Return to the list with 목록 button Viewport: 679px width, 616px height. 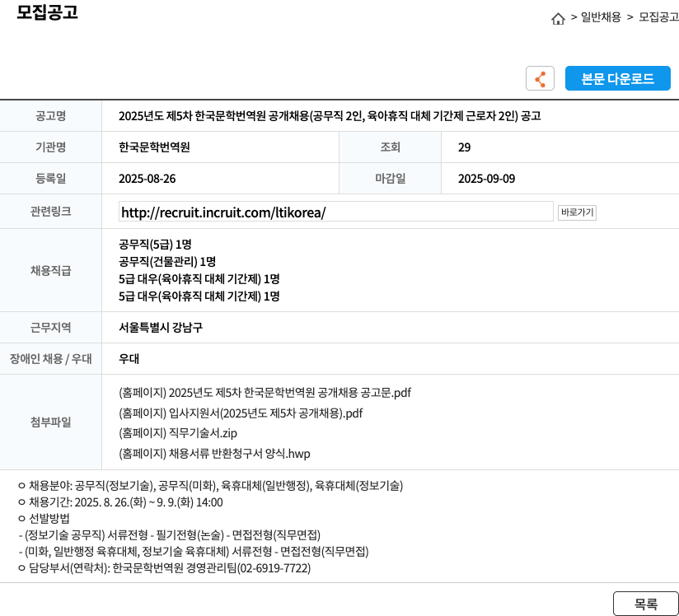pos(646,604)
